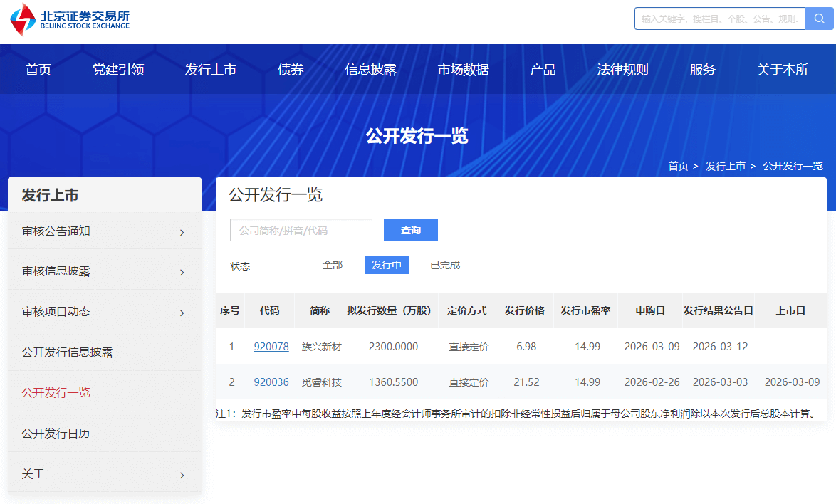Sort by the 申购日 column header
Viewport: 836px width, 504px height.
point(650,310)
